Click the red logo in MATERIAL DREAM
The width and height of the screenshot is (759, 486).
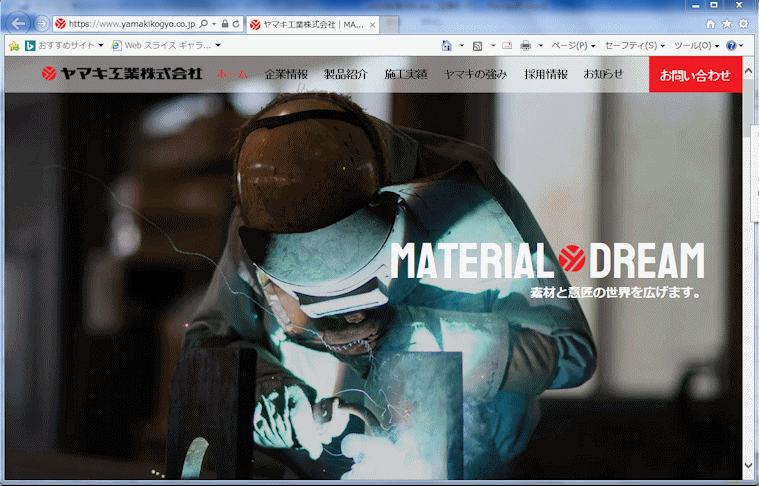click(x=572, y=259)
